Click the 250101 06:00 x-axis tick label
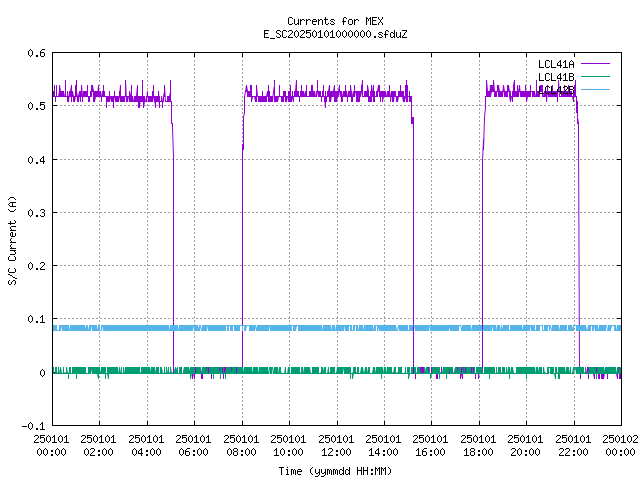 (x=193, y=446)
